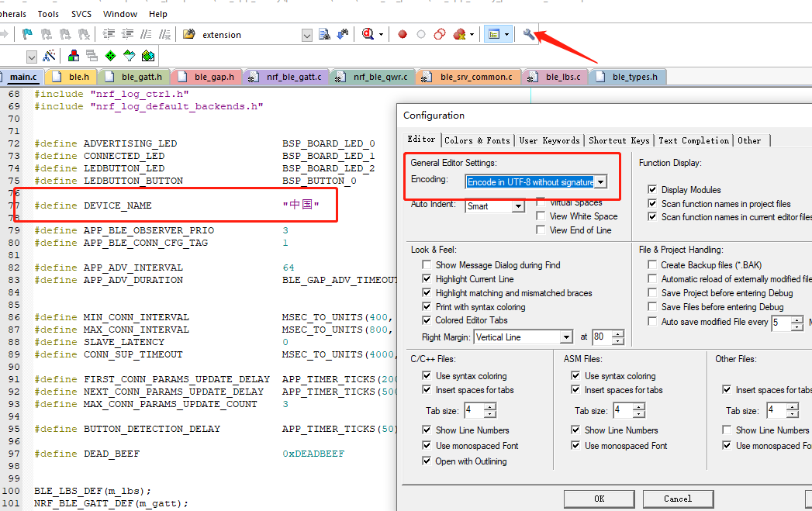Open ble_gatt.h file tab
The image size is (812, 511).
pos(136,77)
